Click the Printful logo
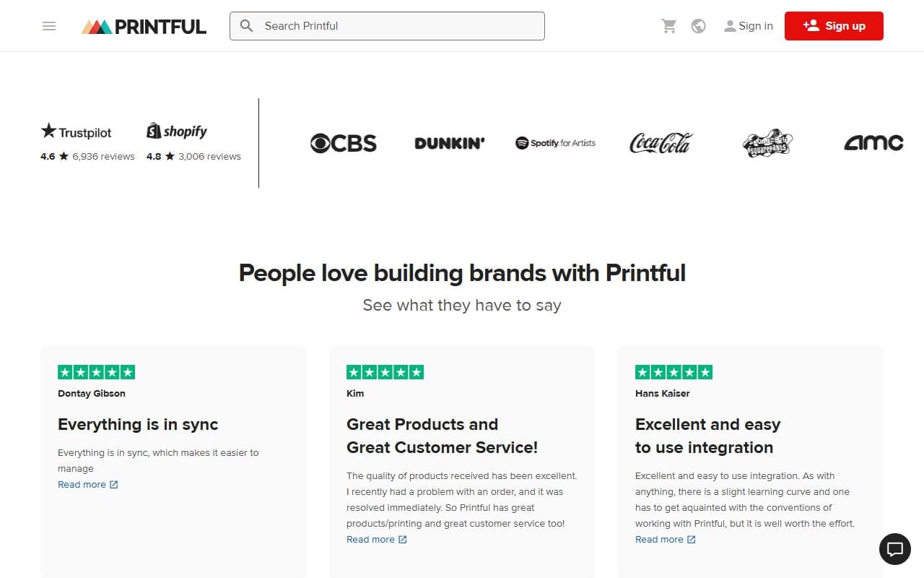The image size is (924, 578). pos(144,26)
